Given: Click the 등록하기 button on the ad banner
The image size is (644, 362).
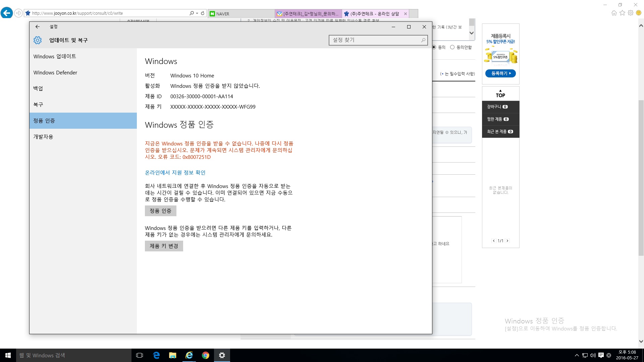Looking at the screenshot, I should coord(500,73).
